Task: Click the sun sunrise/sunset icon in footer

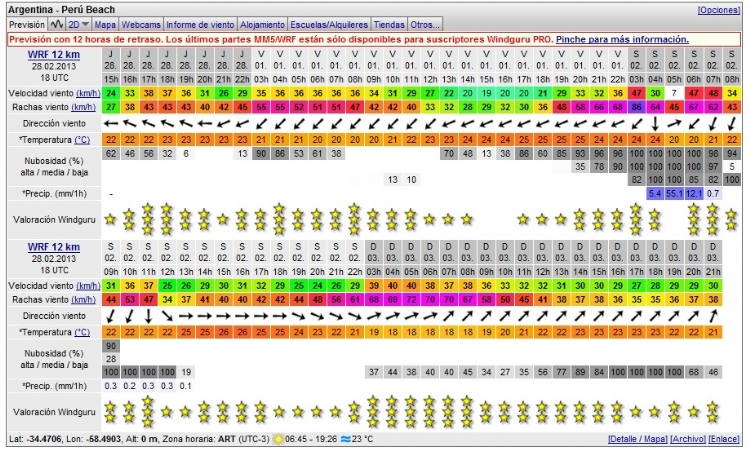Action: 278,439
